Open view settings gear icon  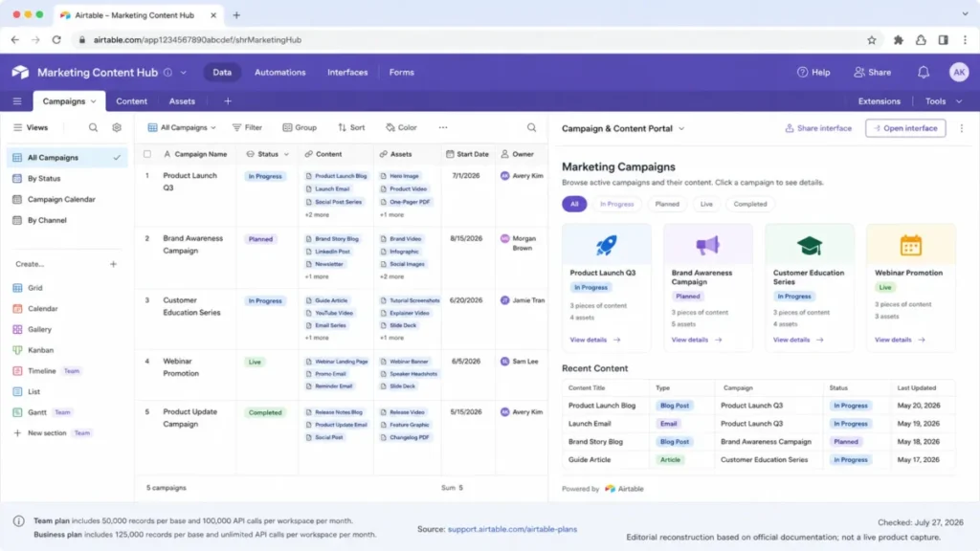pyautogui.click(x=117, y=127)
